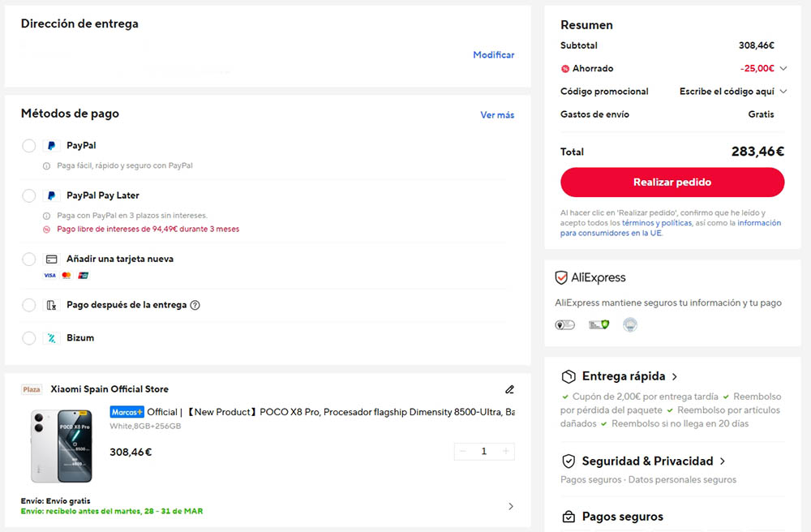
Task: Click Ver más payment methods link
Action: [497, 115]
